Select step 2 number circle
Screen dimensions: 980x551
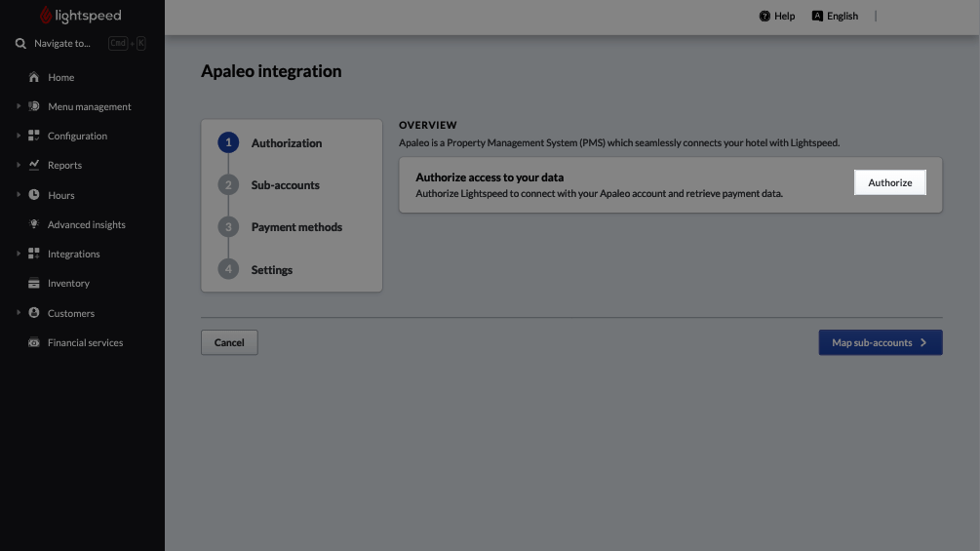click(x=228, y=185)
